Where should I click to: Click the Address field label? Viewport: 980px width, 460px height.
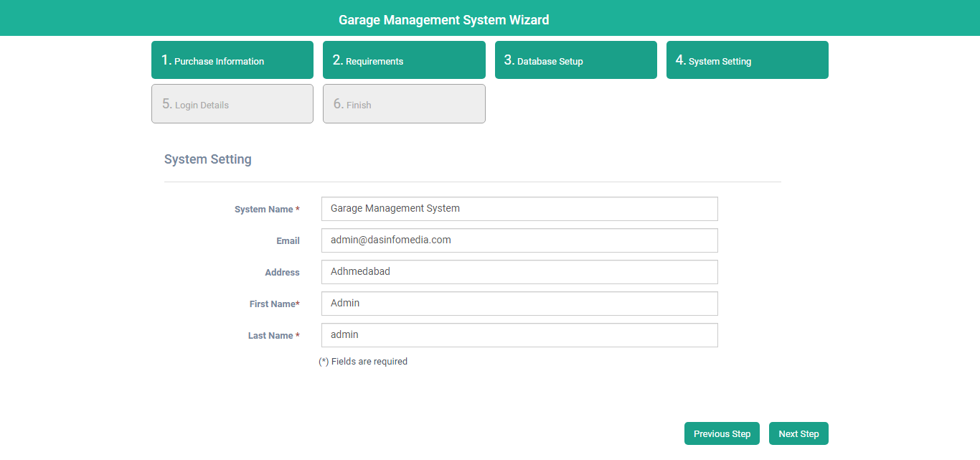coord(282,273)
